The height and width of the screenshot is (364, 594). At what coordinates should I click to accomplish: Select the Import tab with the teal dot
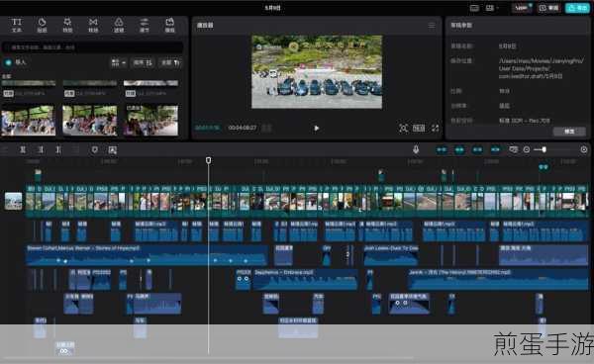[x=15, y=62]
